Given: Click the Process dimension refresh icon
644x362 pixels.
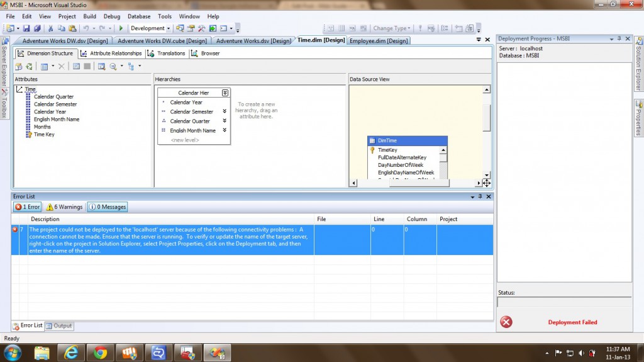Looking at the screenshot, I should click(28, 66).
